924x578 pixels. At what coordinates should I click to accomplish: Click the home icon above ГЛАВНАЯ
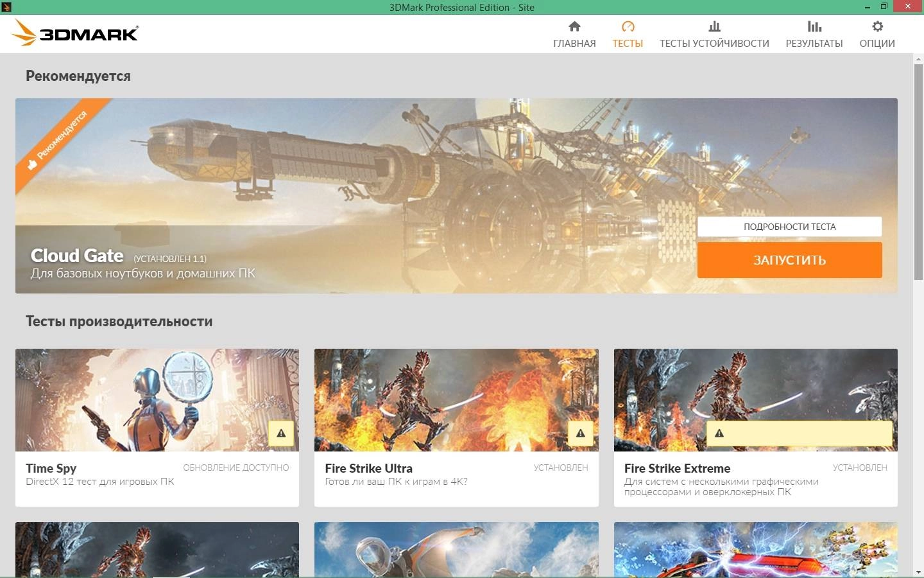(574, 26)
